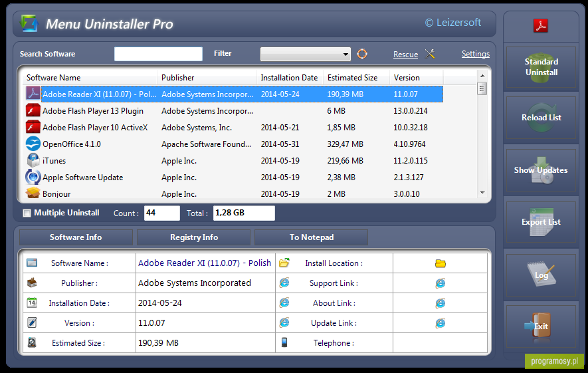Click the refresh filter lifebuoy icon
This screenshot has height=373, width=588.
point(362,54)
